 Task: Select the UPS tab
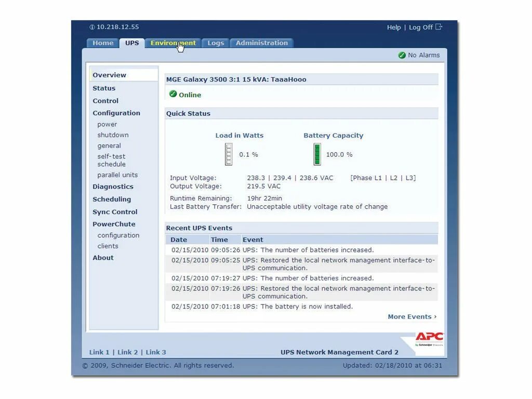(x=131, y=43)
